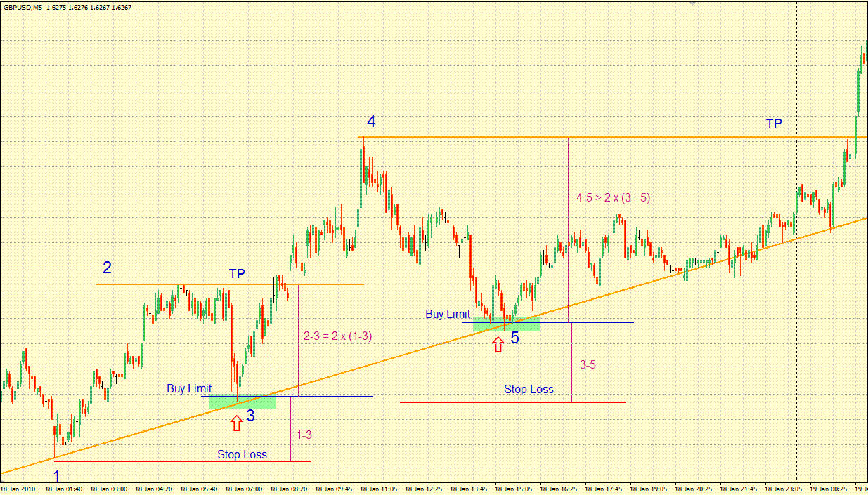868x495 pixels.
Task: Select the "4-5 > 2 x (3 - 5)" annotation
Action: (613, 198)
